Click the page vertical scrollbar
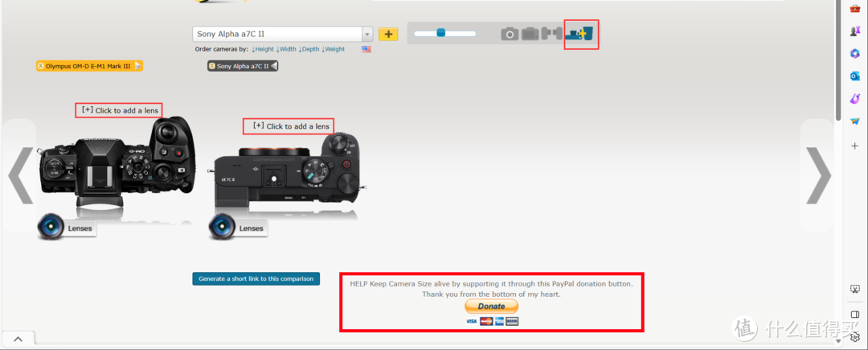This screenshot has width=868, height=350. (838, 60)
